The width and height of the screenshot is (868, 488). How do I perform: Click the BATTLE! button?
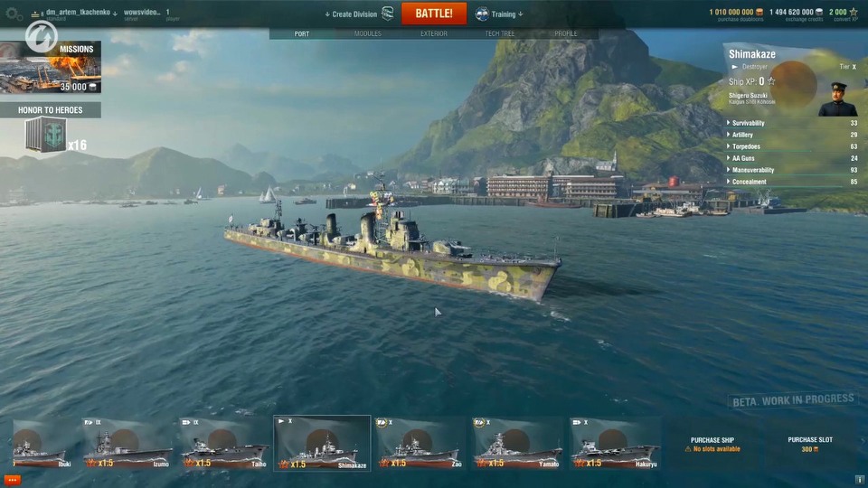click(x=434, y=14)
